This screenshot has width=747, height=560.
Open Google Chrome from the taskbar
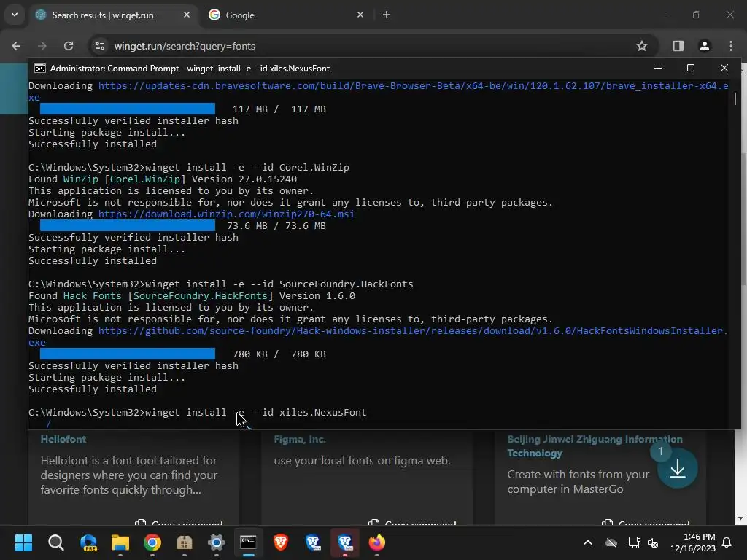click(x=152, y=542)
